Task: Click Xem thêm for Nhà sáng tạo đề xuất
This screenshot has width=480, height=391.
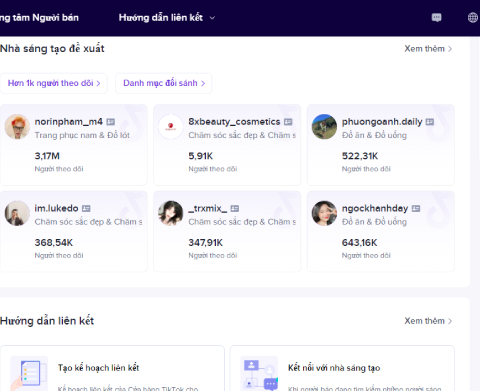Action: (428, 49)
